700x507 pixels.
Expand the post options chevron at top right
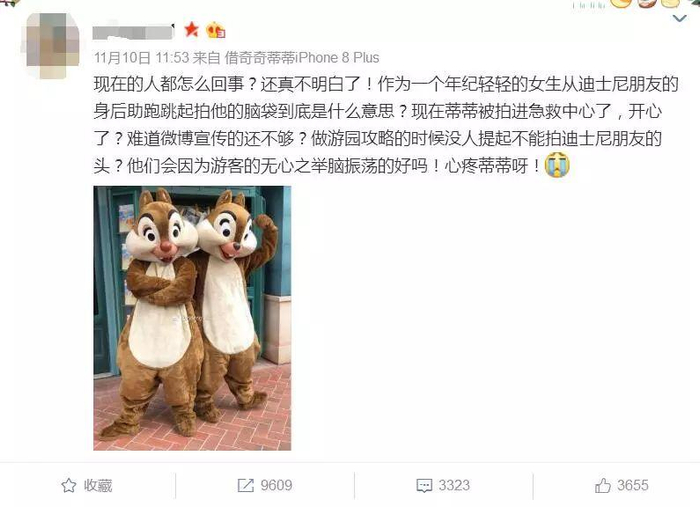tap(679, 19)
